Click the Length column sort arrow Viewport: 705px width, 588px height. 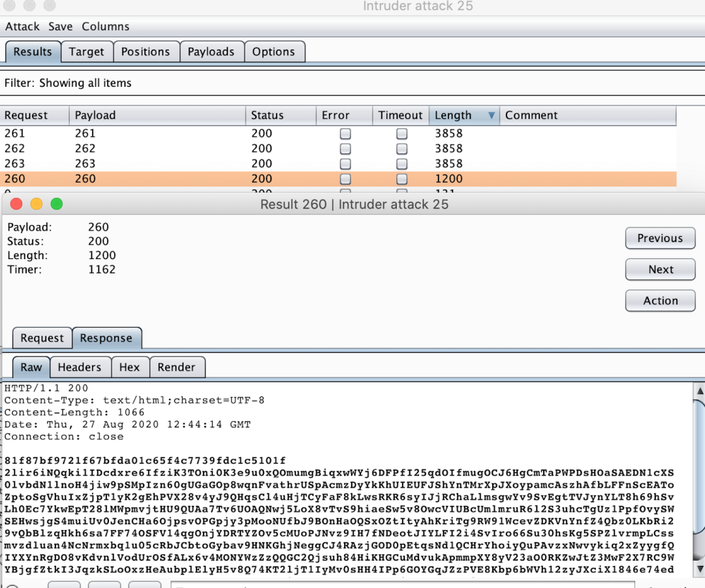(x=491, y=116)
